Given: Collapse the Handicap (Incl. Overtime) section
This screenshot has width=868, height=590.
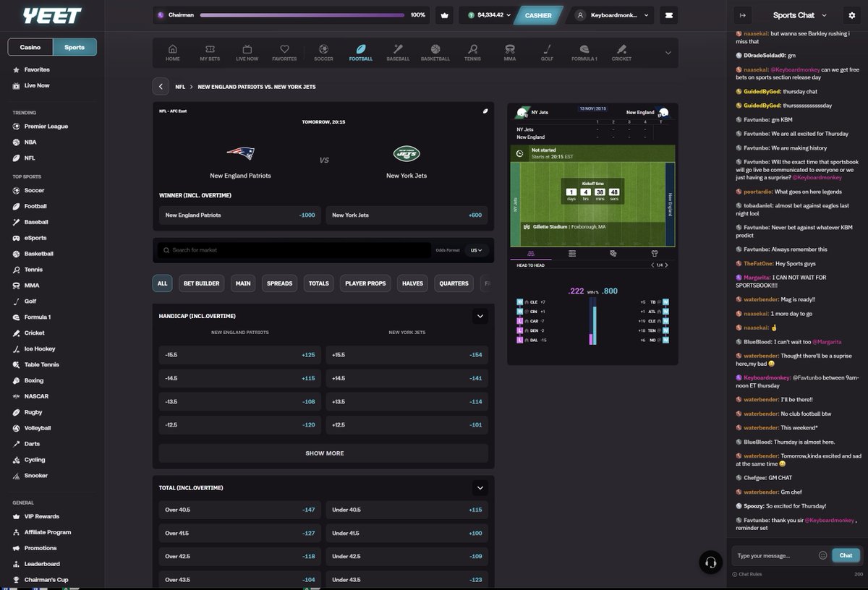Looking at the screenshot, I should click(x=480, y=316).
